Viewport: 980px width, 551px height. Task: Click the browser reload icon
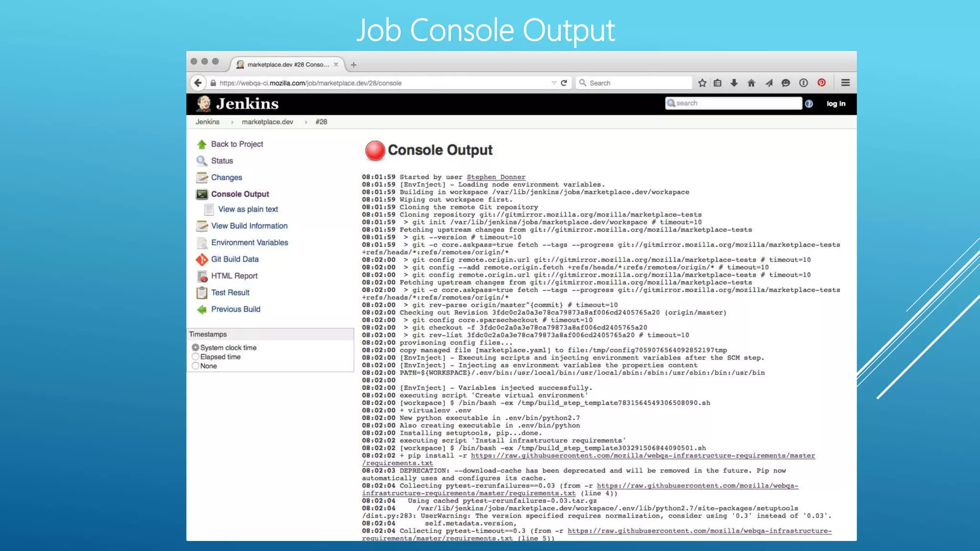pos(564,83)
